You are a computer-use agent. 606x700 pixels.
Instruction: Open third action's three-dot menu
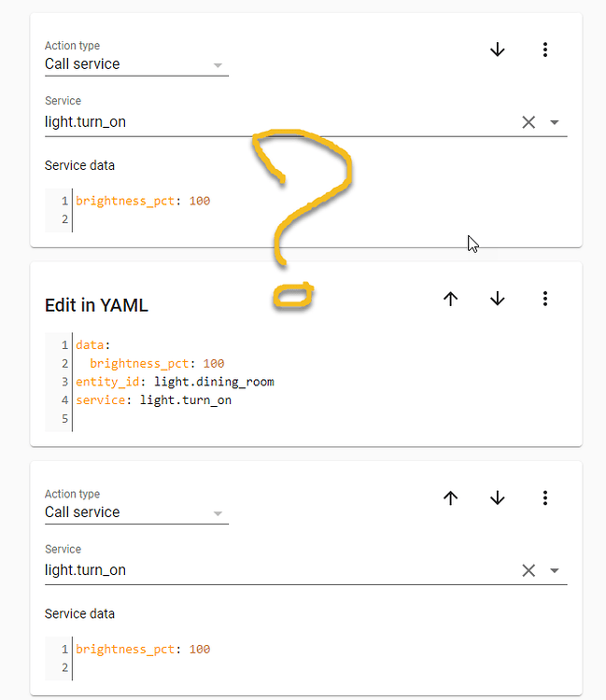544,497
